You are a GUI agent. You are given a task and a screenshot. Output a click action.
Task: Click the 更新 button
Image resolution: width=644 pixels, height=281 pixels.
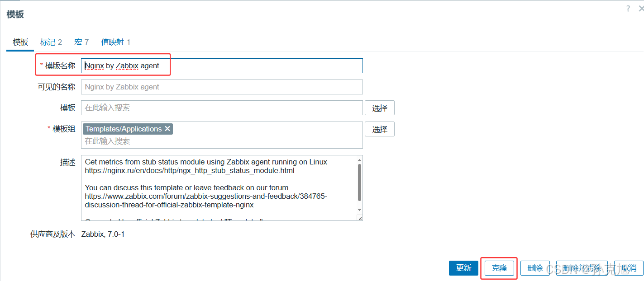coord(463,268)
